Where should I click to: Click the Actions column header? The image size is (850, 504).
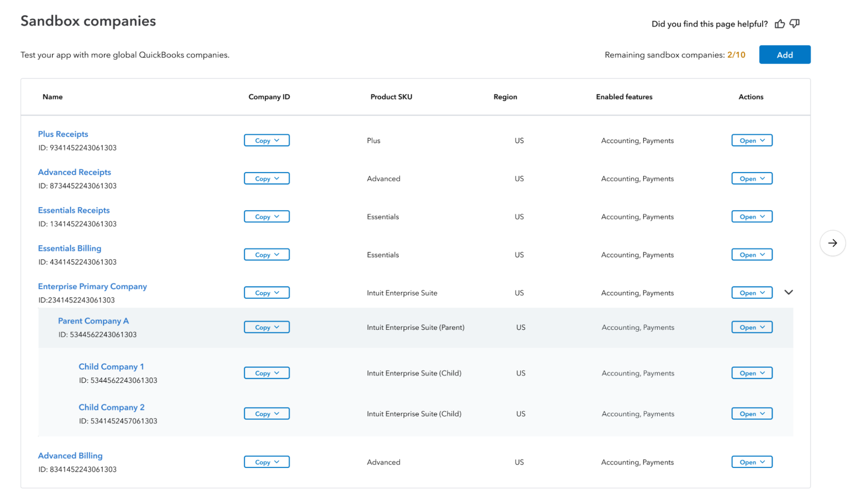point(751,97)
